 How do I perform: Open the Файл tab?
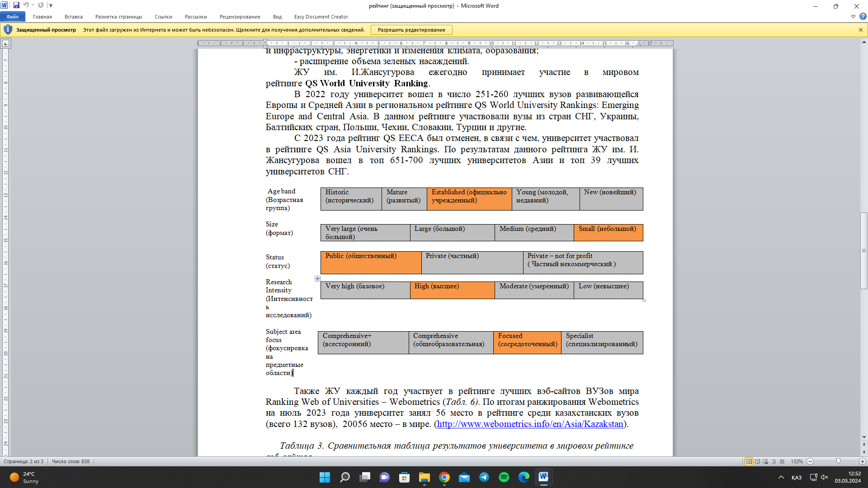click(x=13, y=17)
